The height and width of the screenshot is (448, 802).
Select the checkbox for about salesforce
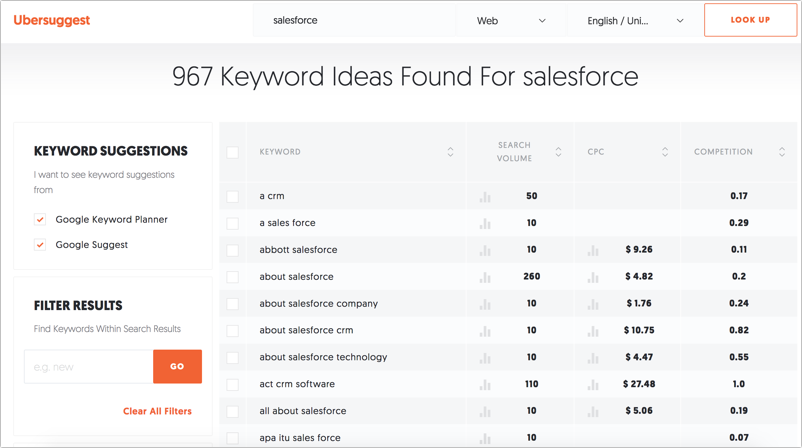click(x=232, y=277)
